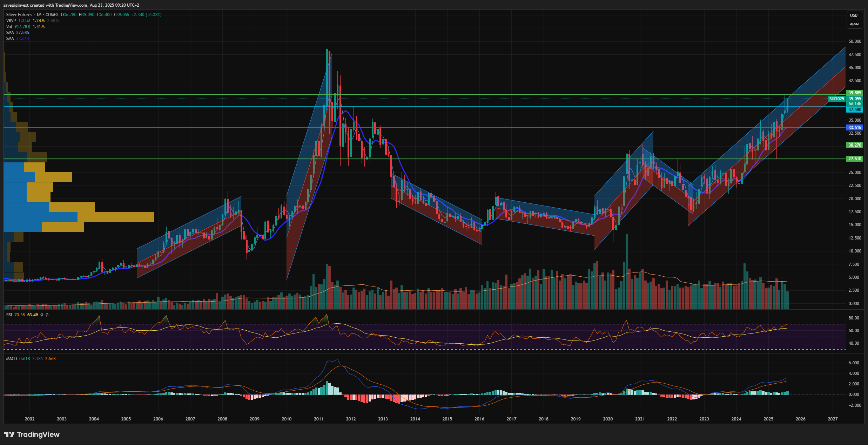The width and height of the screenshot is (868, 445).
Task: Click the 2011 year on time axis
Action: 318,419
